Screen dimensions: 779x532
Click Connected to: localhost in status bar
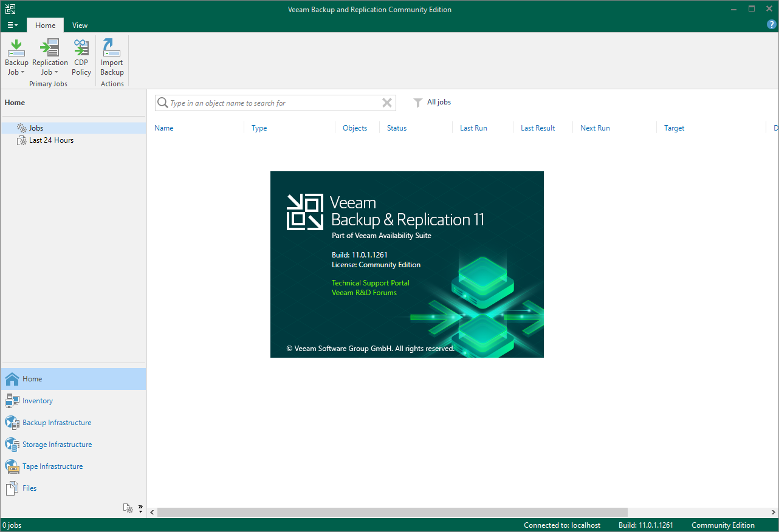point(562,525)
